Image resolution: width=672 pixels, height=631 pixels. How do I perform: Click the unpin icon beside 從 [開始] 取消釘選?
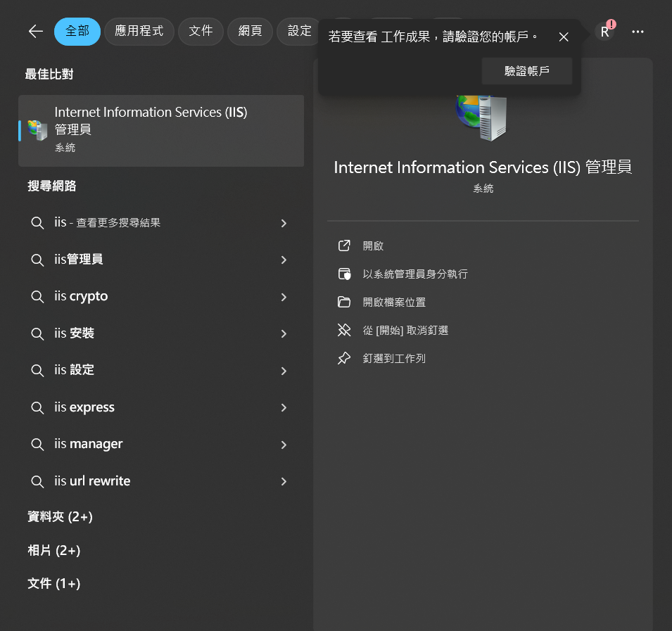[x=344, y=330]
